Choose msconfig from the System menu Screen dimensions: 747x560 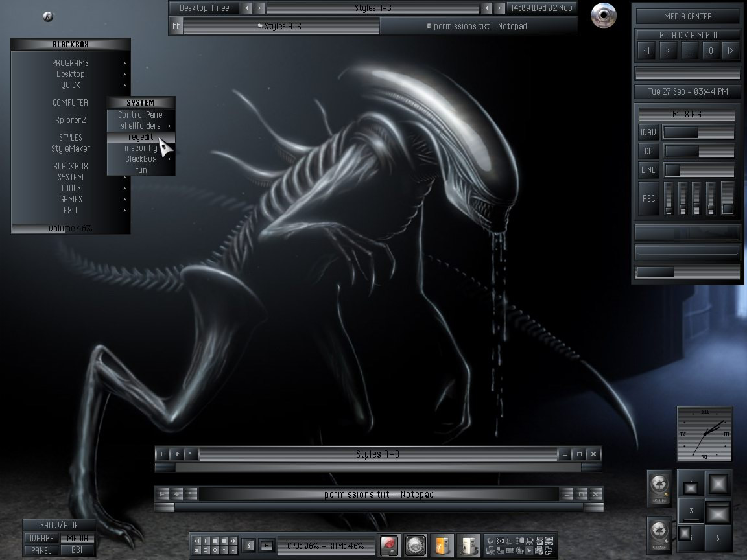tap(141, 148)
